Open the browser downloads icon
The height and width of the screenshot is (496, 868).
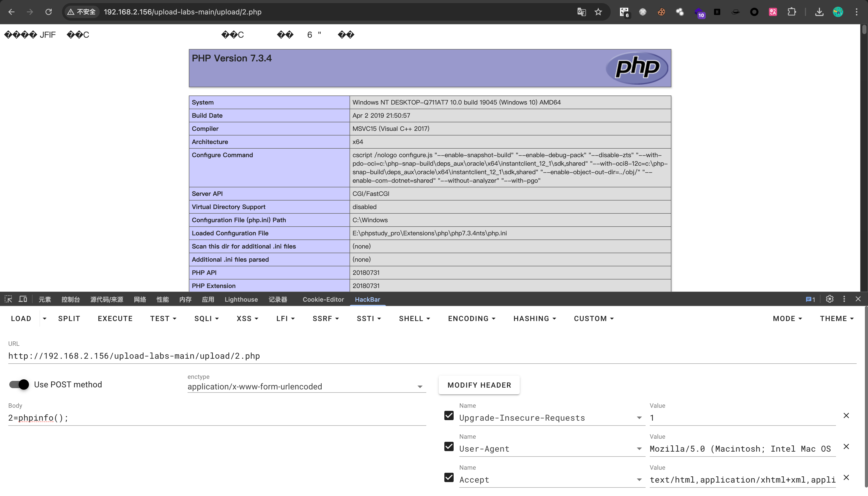[819, 12]
